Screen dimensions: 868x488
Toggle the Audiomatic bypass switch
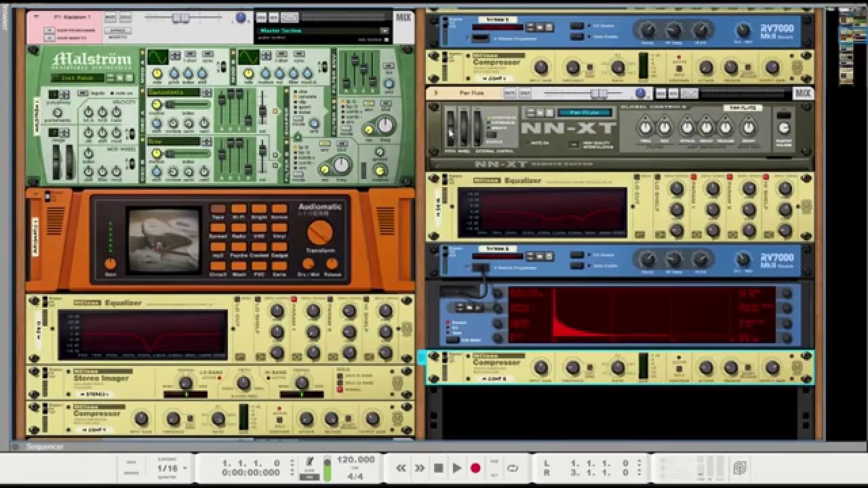click(47, 197)
